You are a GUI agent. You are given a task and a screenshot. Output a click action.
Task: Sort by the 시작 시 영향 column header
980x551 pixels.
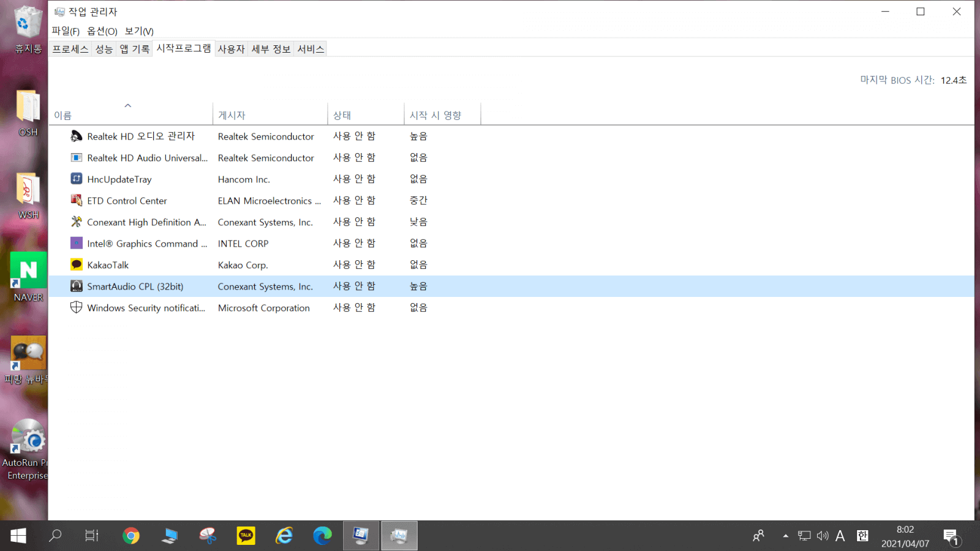coord(442,115)
